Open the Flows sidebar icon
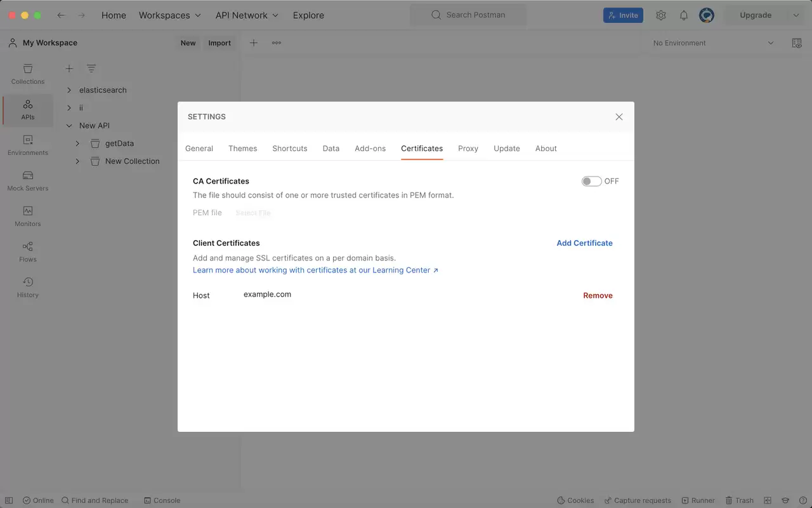This screenshot has width=812, height=508. (28, 252)
